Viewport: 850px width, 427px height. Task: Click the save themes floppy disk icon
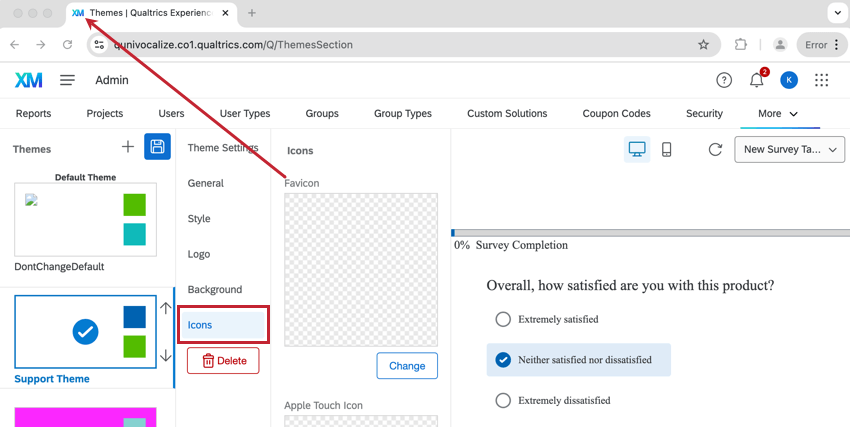tap(157, 146)
